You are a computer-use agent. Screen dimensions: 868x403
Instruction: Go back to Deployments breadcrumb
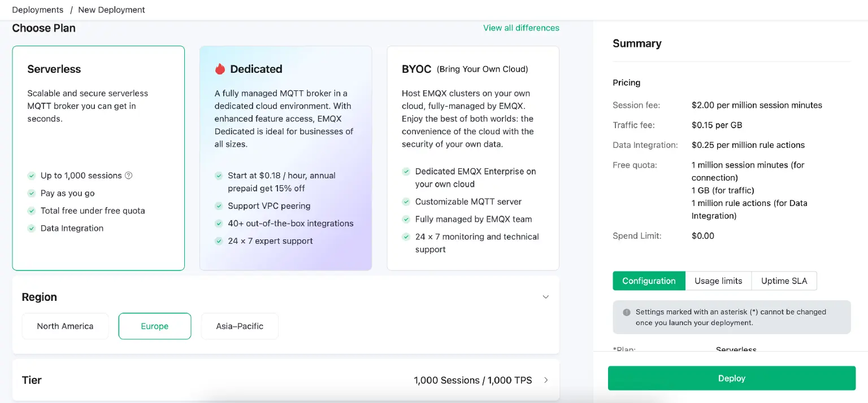click(x=37, y=10)
